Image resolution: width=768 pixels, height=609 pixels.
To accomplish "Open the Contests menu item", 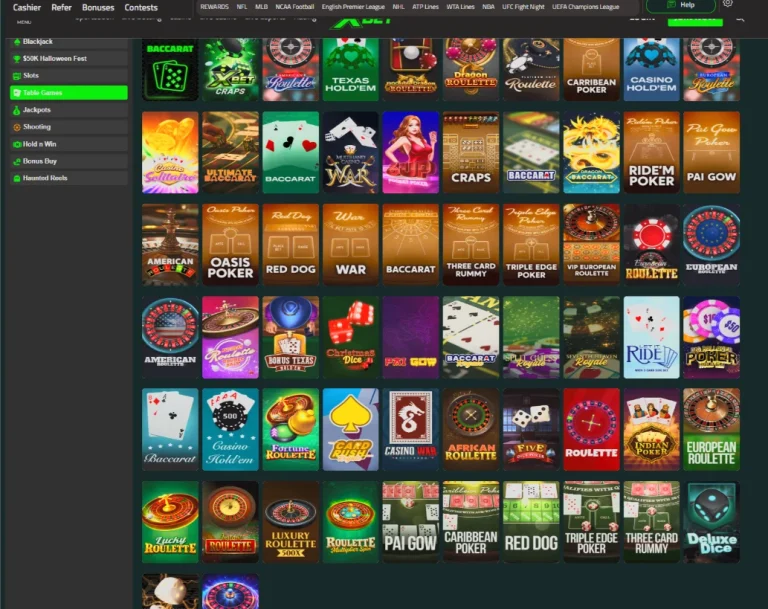I will [x=141, y=7].
